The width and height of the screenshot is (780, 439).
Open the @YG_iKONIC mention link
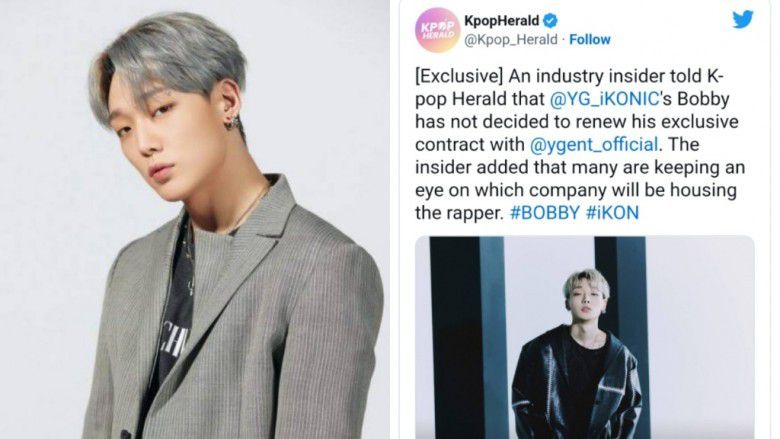[604, 99]
